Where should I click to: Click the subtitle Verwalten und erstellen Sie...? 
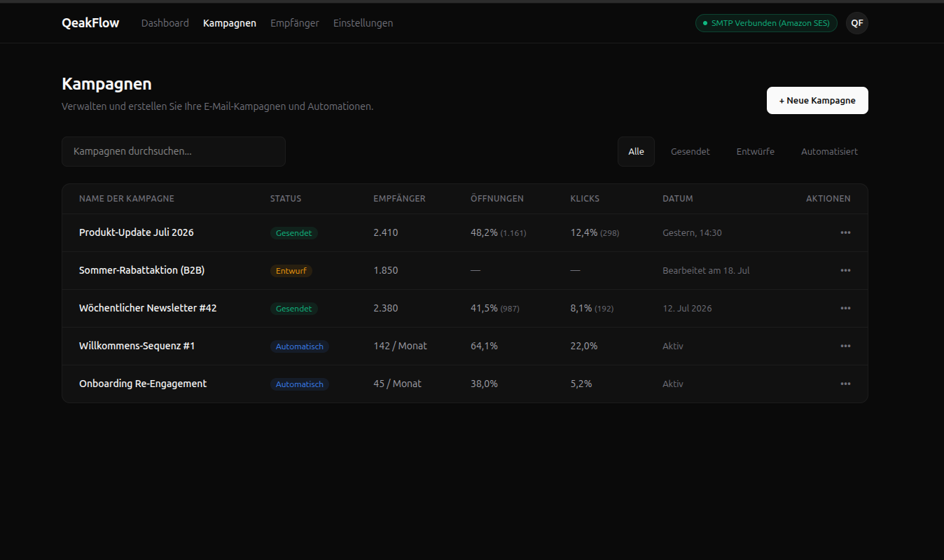(x=218, y=107)
